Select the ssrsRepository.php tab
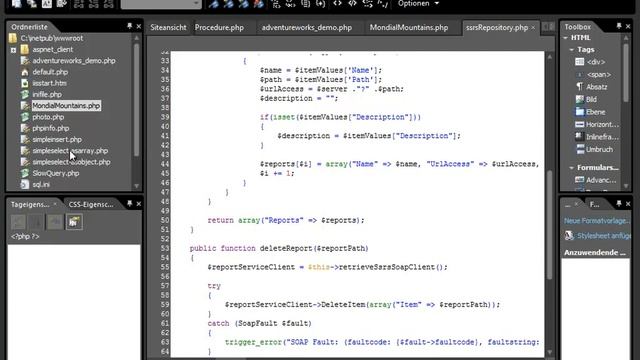Image resolution: width=640 pixels, height=360 pixels. [497, 27]
